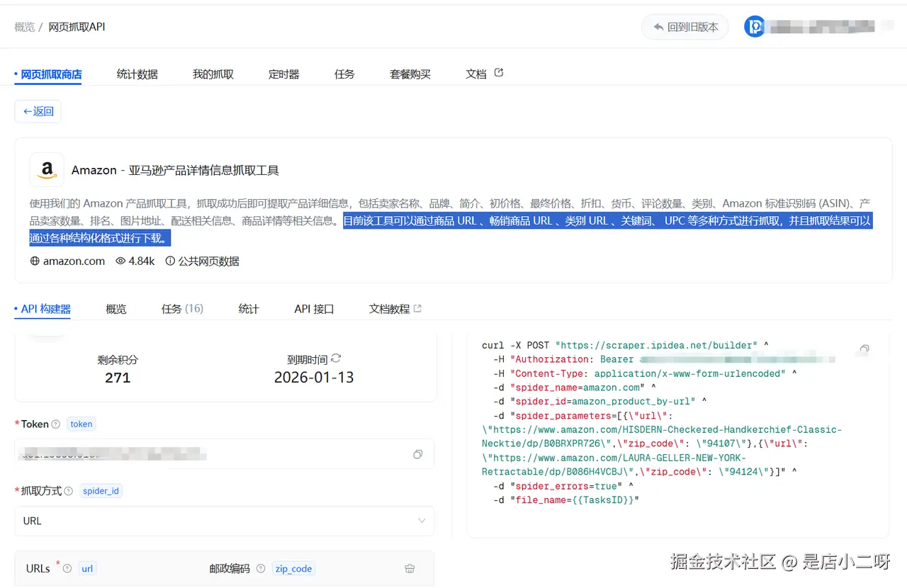Click the info icon beside 公共网页数据
This screenshot has width=907, height=588.
[170, 261]
